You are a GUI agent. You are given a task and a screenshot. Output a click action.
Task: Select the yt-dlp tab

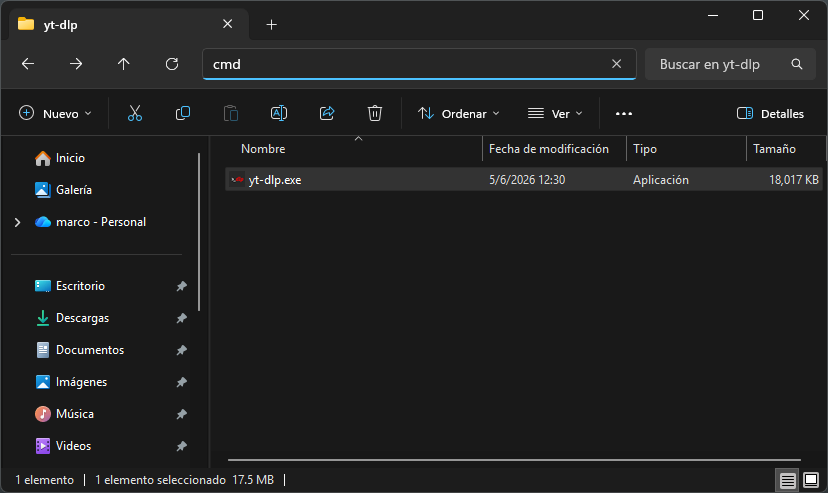(x=128, y=24)
